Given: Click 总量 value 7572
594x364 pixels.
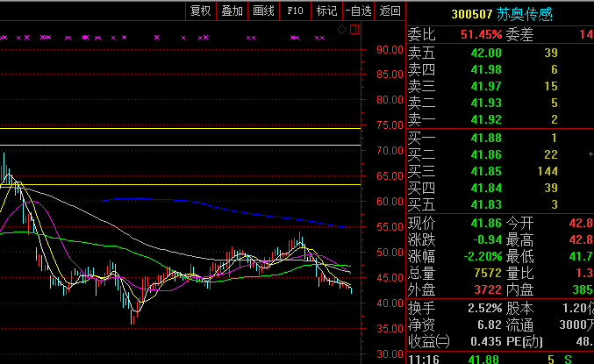Looking at the screenshot, I should (488, 273).
